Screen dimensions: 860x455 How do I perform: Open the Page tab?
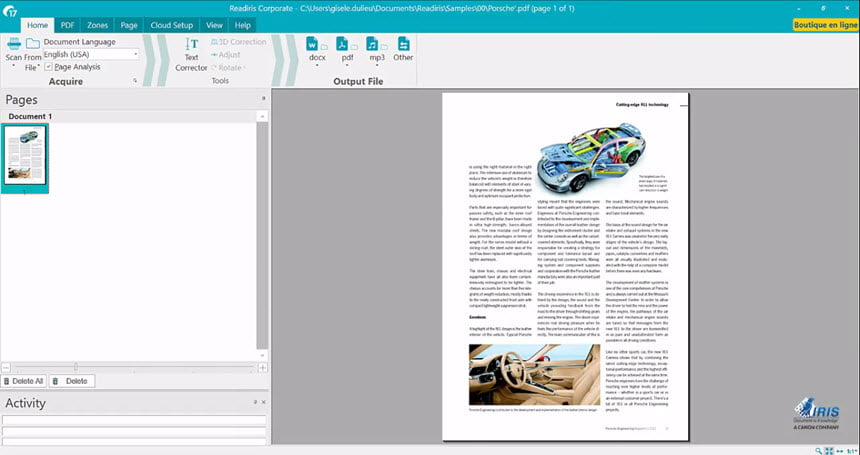tap(129, 25)
